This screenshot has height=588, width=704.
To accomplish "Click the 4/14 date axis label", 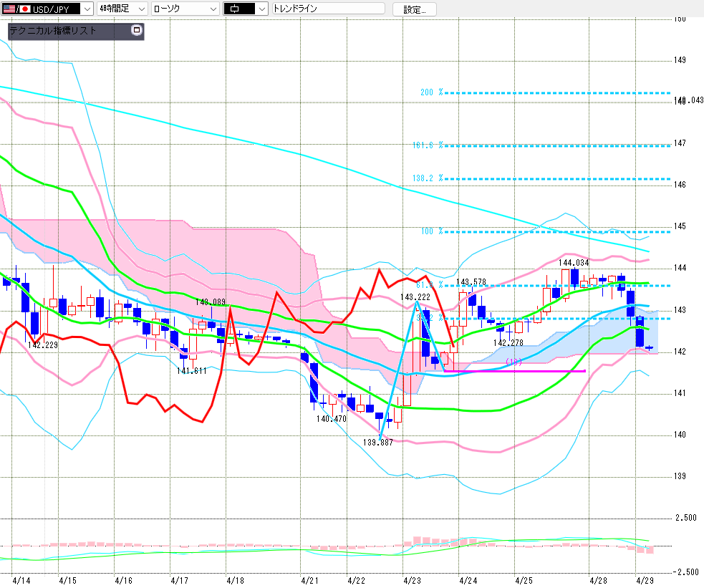I will [21, 580].
